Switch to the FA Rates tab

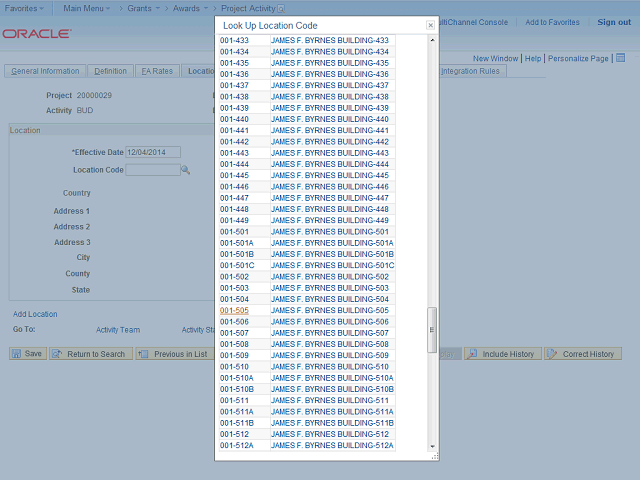[157, 71]
